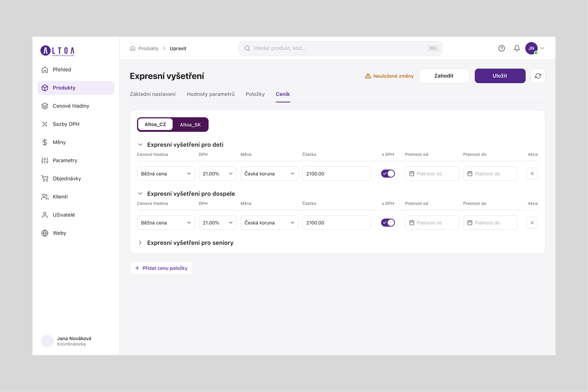Click the Upravit breadcrumb text

(178, 48)
